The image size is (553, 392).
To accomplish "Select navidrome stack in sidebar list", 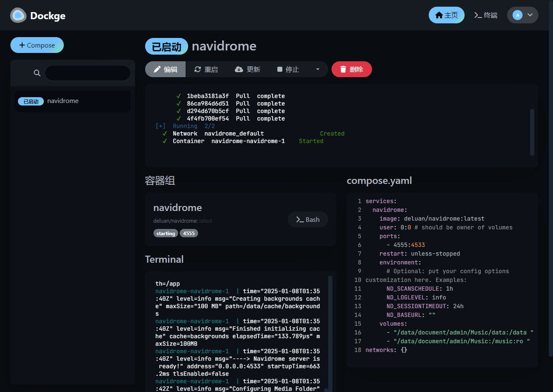I will point(73,101).
